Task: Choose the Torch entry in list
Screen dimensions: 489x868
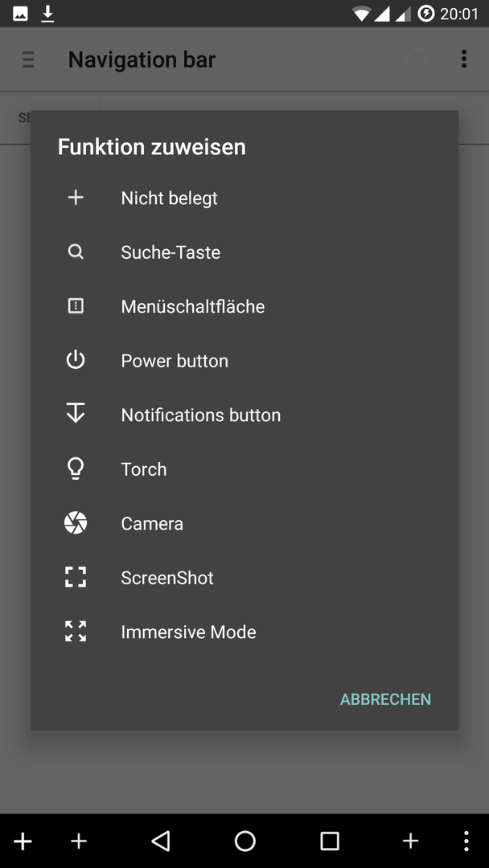Action: [x=244, y=469]
